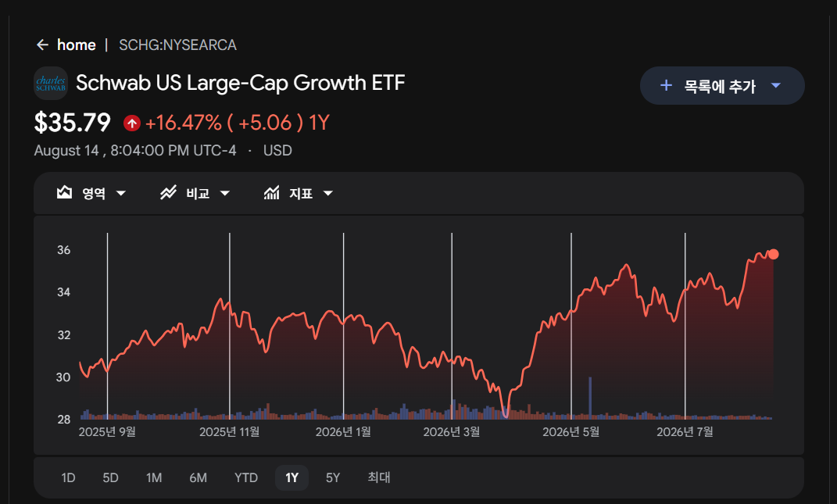The image size is (837, 504).
Task: Click the 2025년 9월 axis label
Action: click(x=107, y=432)
